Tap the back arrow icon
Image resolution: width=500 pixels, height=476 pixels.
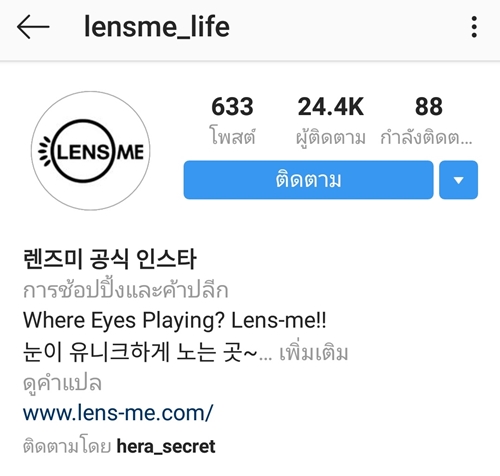(33, 27)
